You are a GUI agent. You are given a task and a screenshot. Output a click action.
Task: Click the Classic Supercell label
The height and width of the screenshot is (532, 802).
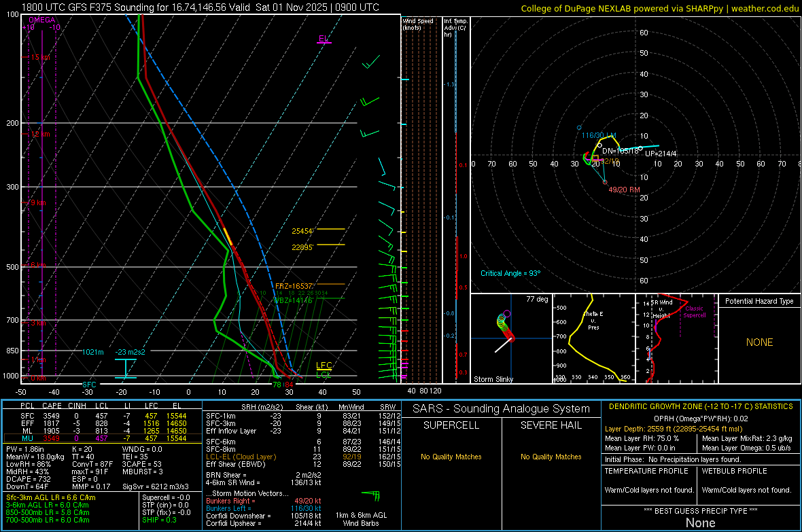(x=694, y=312)
